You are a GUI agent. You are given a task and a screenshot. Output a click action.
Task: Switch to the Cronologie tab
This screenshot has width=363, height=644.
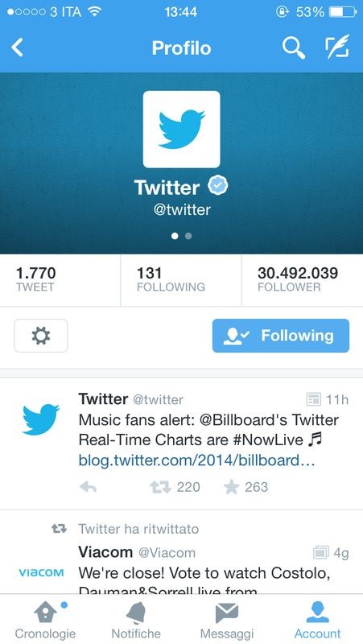click(45, 620)
